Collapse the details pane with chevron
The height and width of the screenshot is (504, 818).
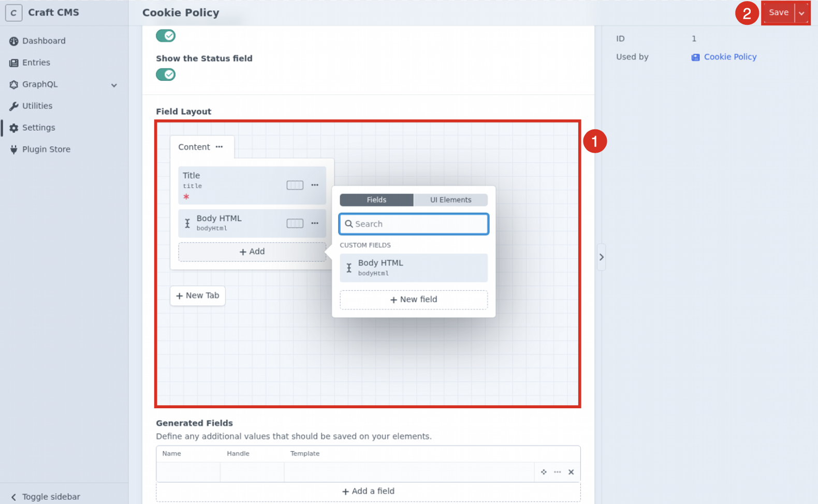point(601,257)
